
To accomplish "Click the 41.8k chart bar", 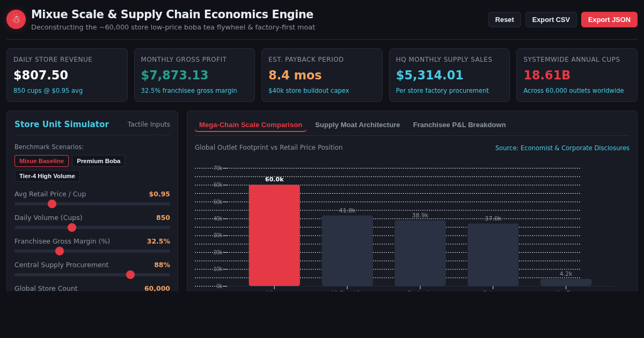I will [x=347, y=251].
